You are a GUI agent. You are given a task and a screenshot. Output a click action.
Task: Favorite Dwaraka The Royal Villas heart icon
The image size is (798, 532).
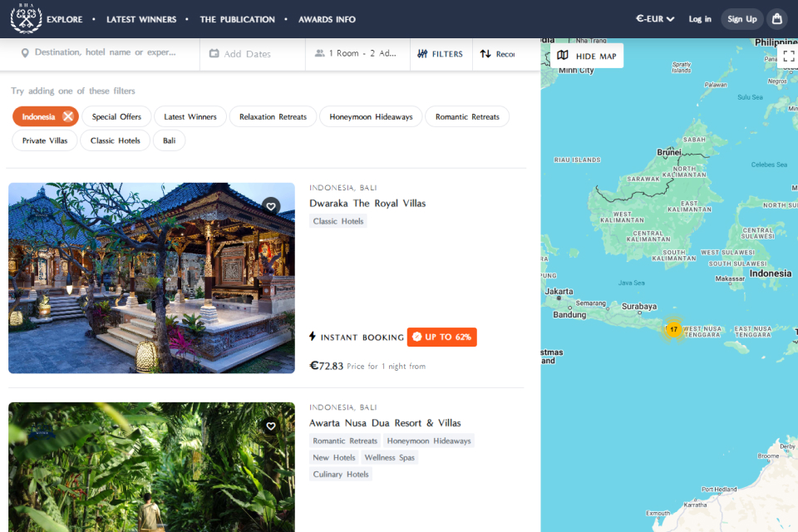point(271,206)
